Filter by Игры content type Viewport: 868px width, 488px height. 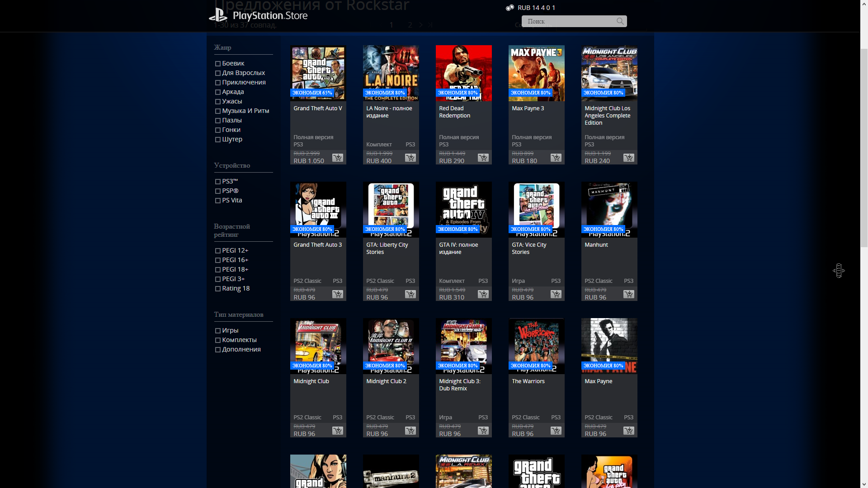click(x=218, y=331)
